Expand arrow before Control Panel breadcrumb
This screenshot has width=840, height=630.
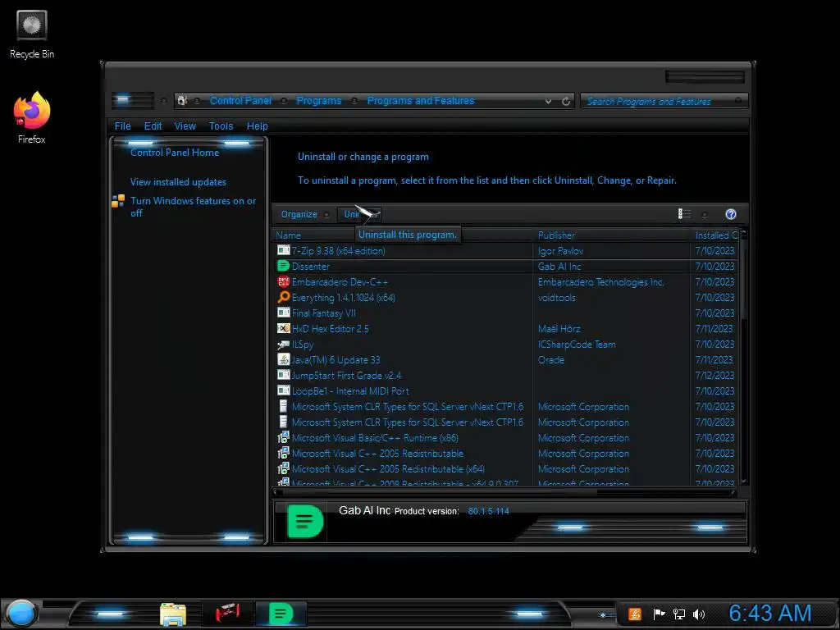pos(197,101)
